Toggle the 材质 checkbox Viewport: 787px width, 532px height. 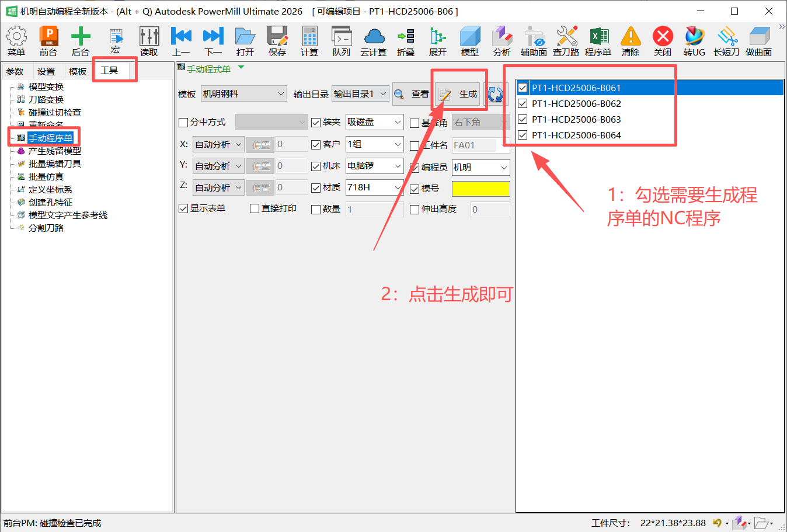pyautogui.click(x=316, y=188)
